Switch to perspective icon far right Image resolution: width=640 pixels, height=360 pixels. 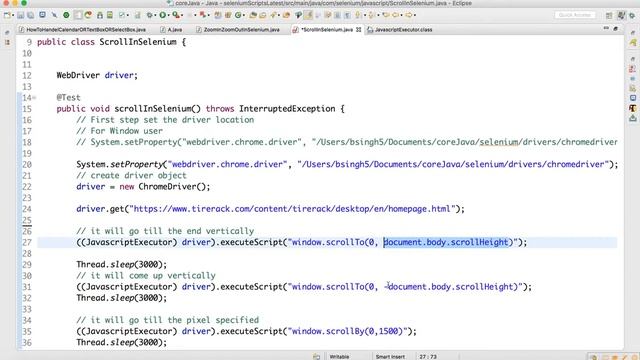(632, 16)
